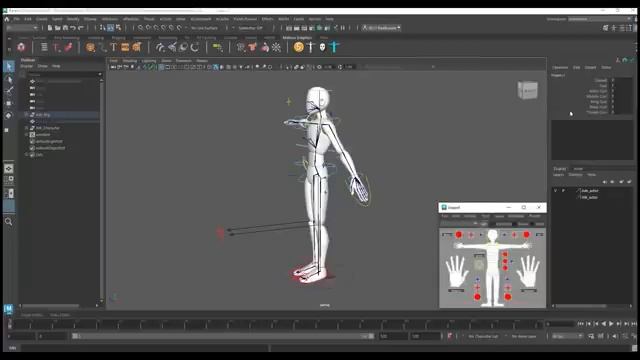Expand the bottom sets node in the Outliner
Image resolution: width=640 pixels, height=360 pixels.
27,155
